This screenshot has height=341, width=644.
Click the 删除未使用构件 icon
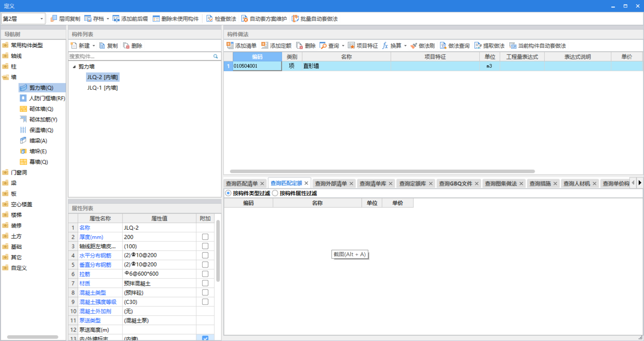point(156,19)
